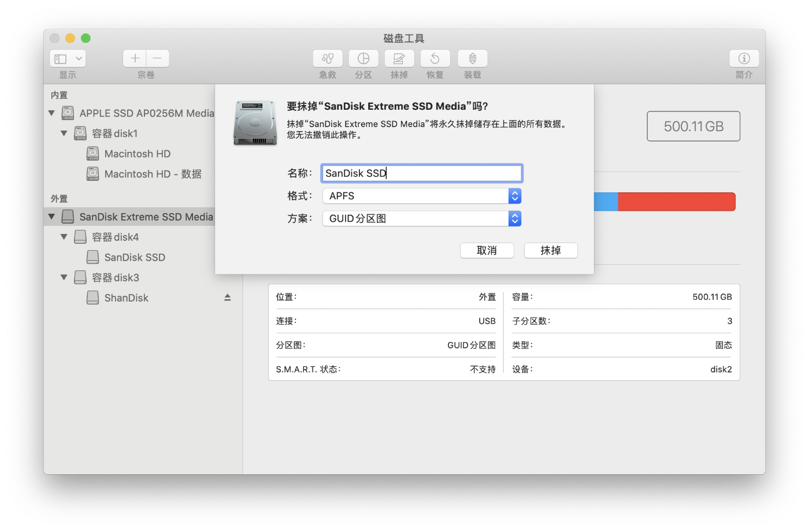
Task: Click the blue segment of the usage bar
Action: pyautogui.click(x=606, y=202)
